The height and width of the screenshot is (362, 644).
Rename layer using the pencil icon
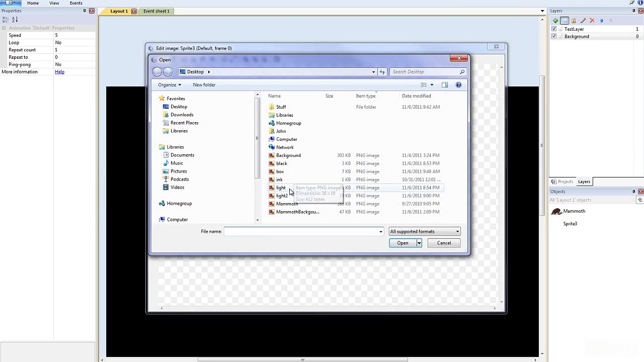pyautogui.click(x=583, y=21)
